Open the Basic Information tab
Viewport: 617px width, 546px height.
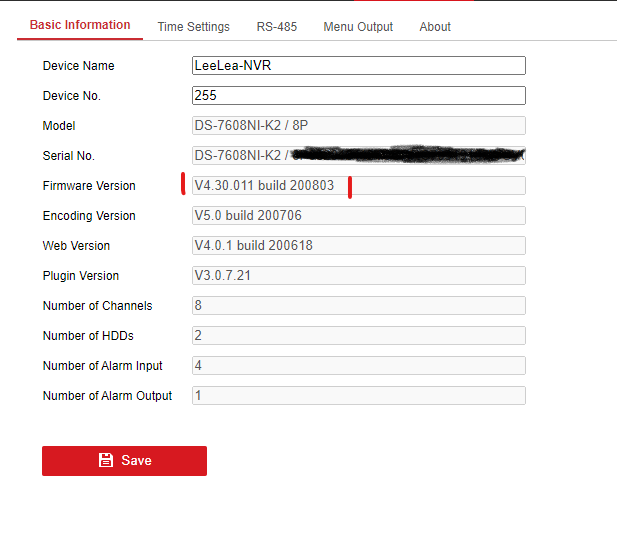pos(80,25)
